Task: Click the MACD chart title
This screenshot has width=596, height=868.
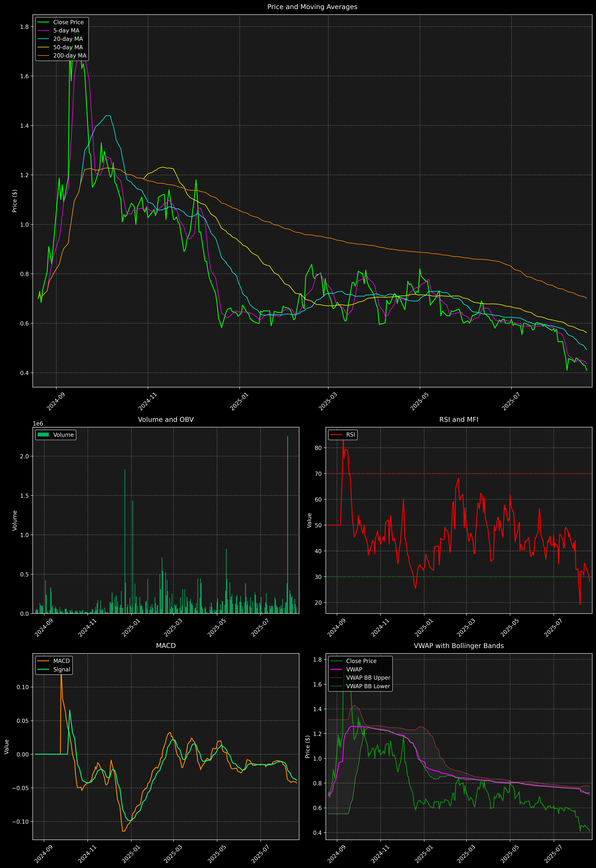Action: click(x=166, y=645)
